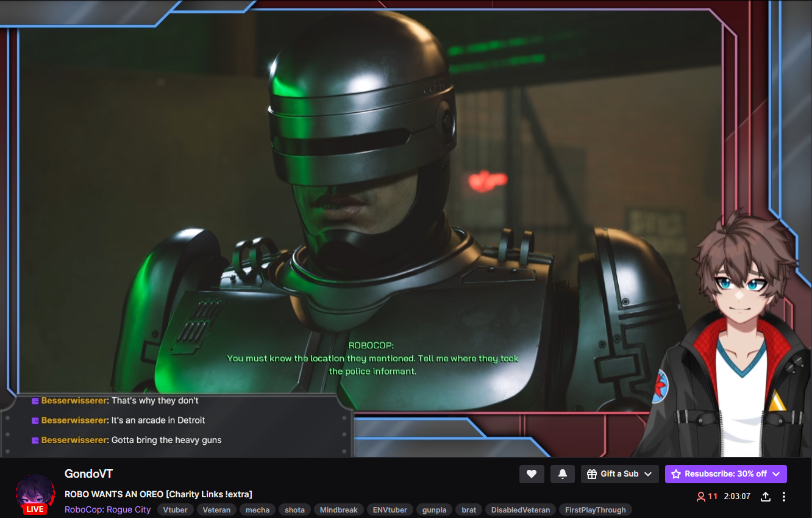Image resolution: width=812 pixels, height=518 pixels.
Task: Select the shota tag
Action: [x=294, y=509]
